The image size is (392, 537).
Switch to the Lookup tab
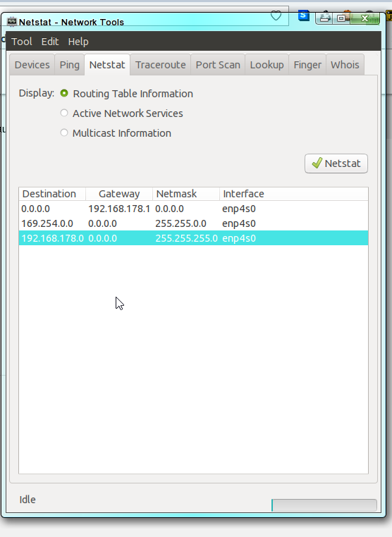click(267, 65)
